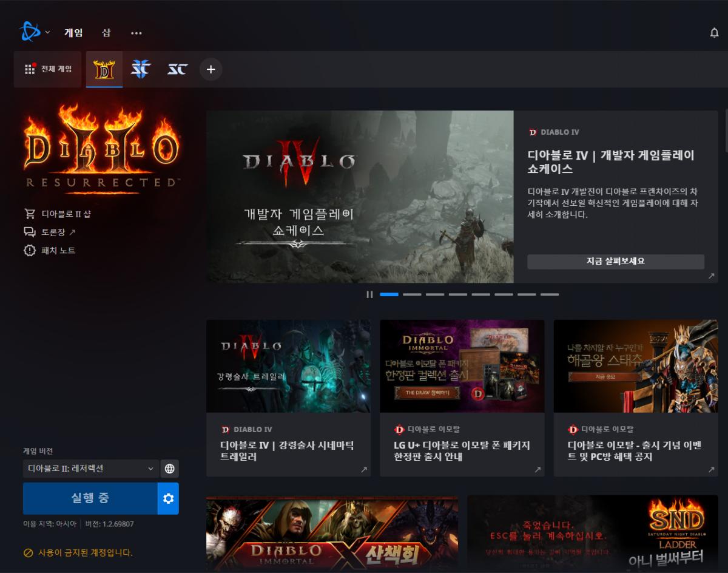728x573 pixels.
Task: Switch to the 게임 tab
Action: tap(73, 33)
